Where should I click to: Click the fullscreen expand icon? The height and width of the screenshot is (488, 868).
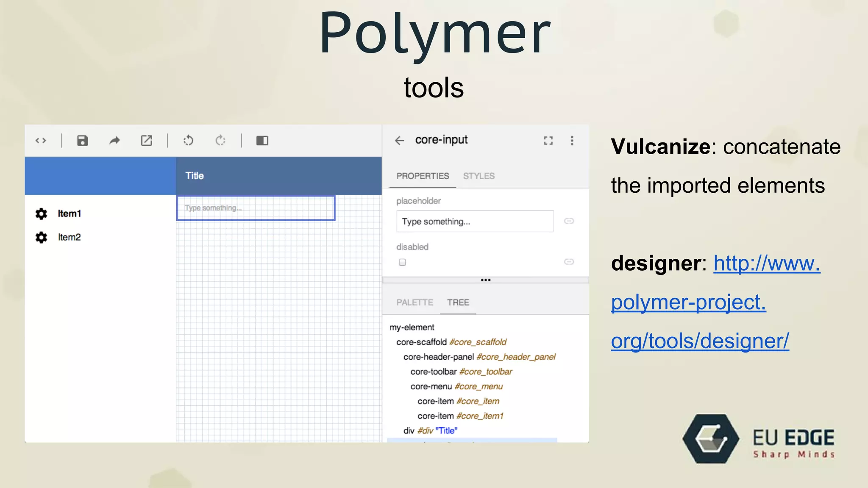(548, 141)
